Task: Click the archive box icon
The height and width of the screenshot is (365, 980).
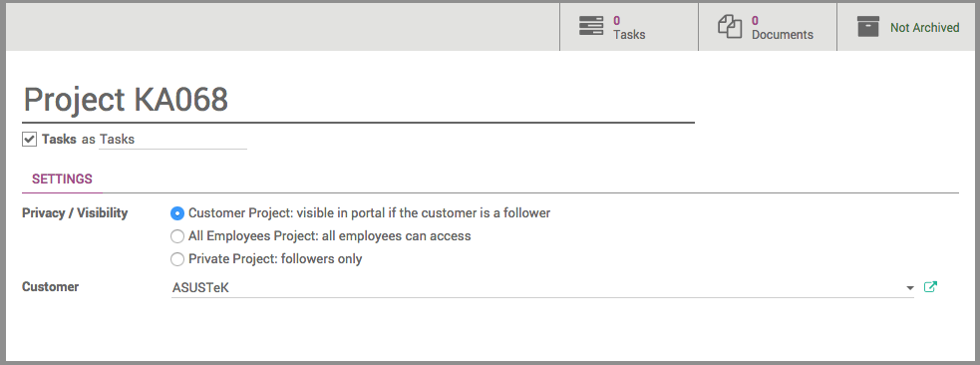Action: pyautogui.click(x=868, y=27)
